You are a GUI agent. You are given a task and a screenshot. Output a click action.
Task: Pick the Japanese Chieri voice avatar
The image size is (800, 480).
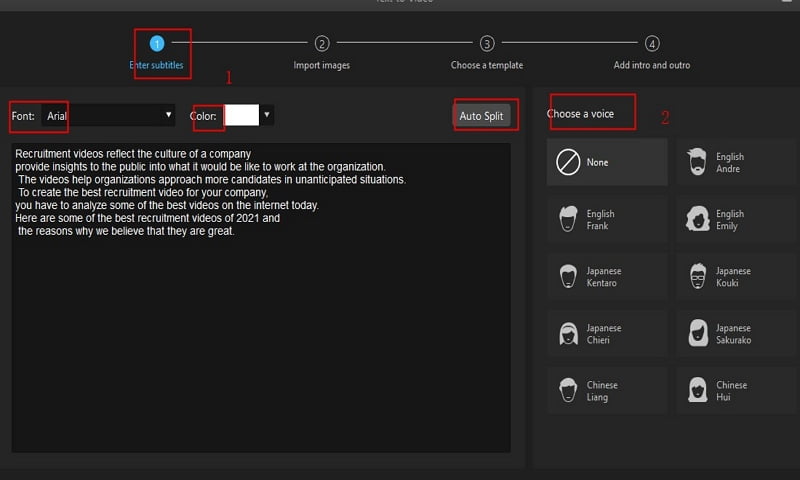pyautogui.click(x=568, y=334)
